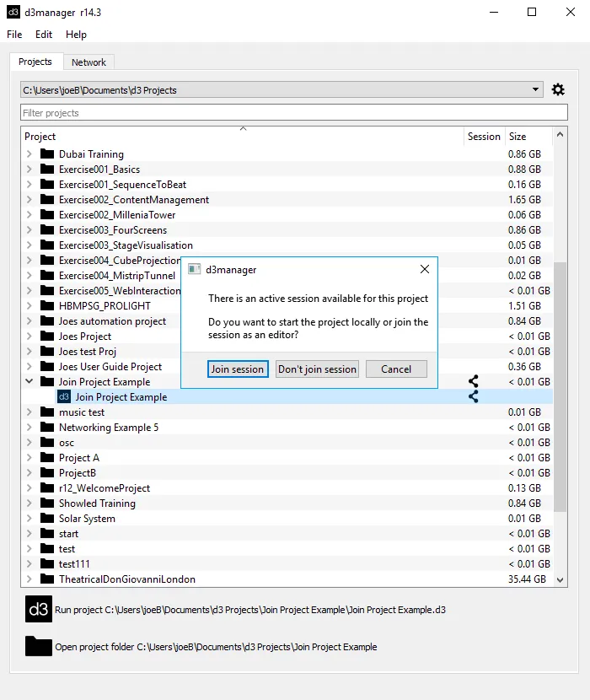This screenshot has width=590, height=700.
Task: Open the project path dropdown
Action: [x=536, y=90]
